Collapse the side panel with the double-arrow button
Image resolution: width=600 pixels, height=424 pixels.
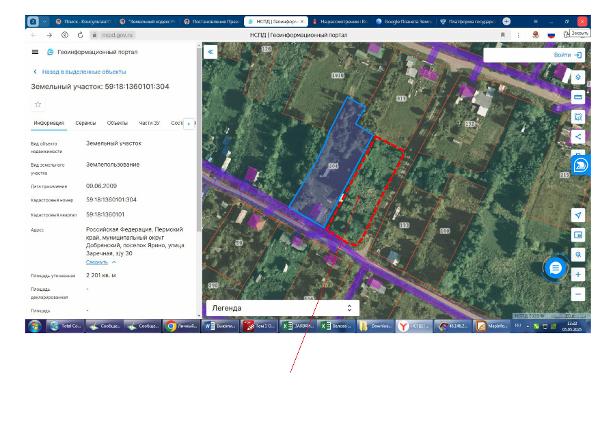210,52
